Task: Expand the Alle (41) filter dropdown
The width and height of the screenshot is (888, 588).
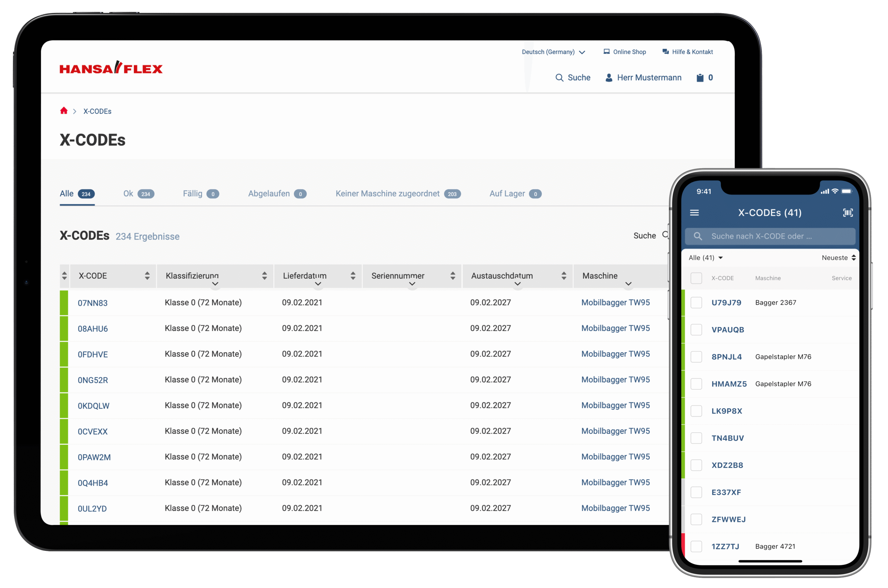Action: 705,258
